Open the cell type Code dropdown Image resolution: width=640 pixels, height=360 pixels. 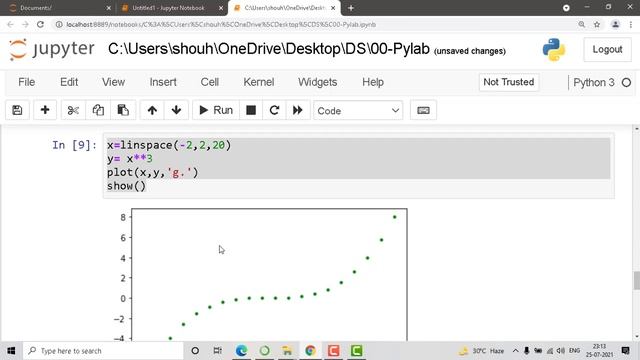point(358,111)
